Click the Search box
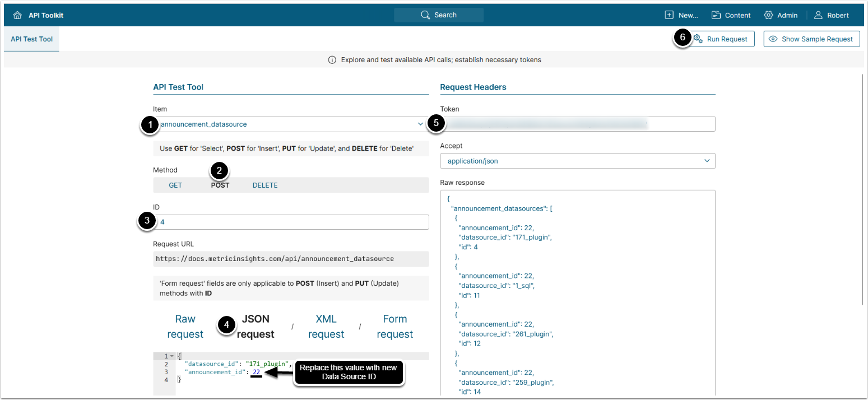Image resolution: width=868 pixels, height=400 pixels. 439,15
